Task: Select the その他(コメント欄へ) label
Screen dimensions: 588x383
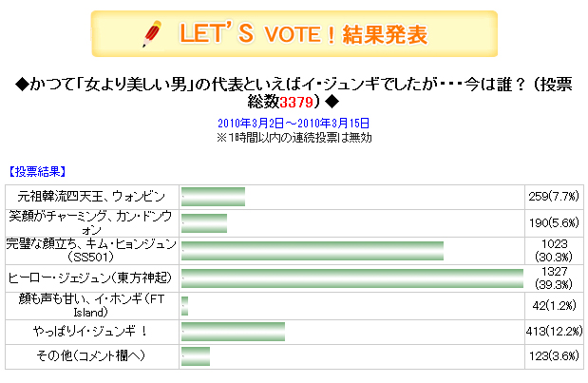Action: (x=90, y=355)
